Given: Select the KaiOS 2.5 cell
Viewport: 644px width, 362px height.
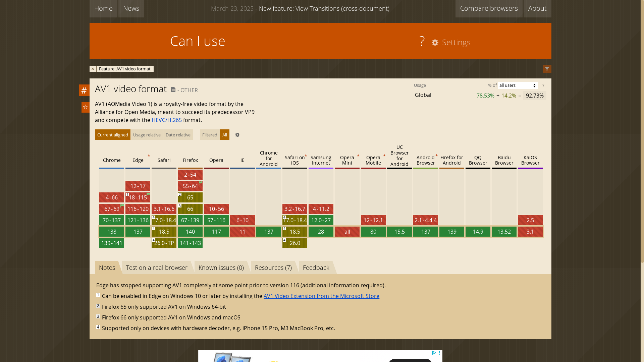Looking at the screenshot, I should (x=530, y=220).
